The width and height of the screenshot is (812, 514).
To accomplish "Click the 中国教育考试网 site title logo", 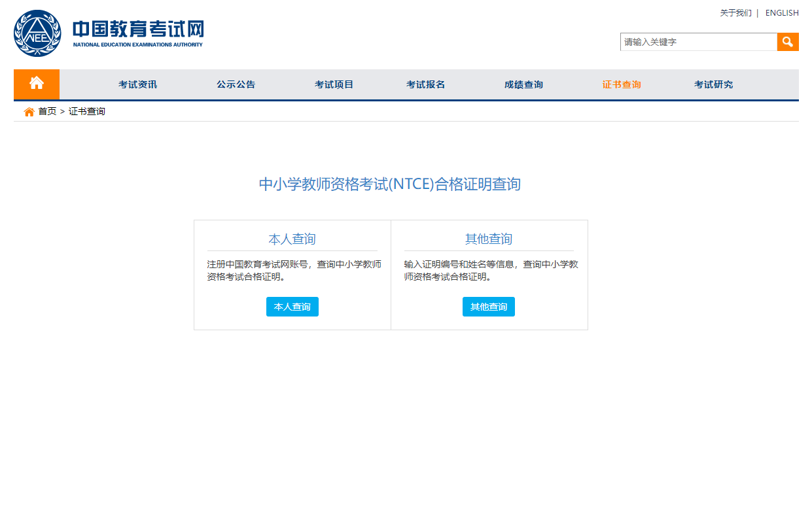I will click(x=138, y=33).
